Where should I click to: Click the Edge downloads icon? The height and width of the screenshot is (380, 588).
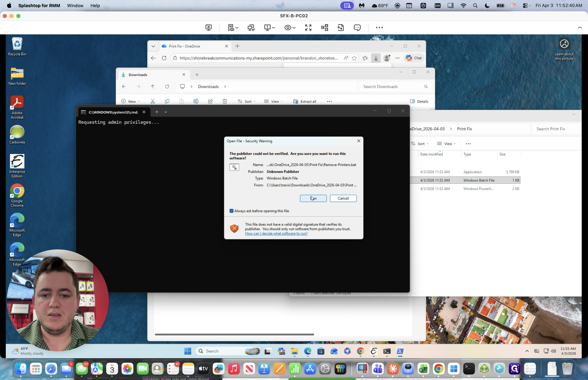pos(375,58)
